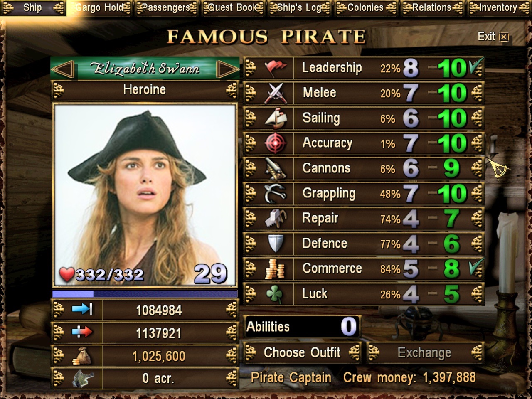Show previous character with left arrow
Screen dimensions: 532x399
point(63,69)
